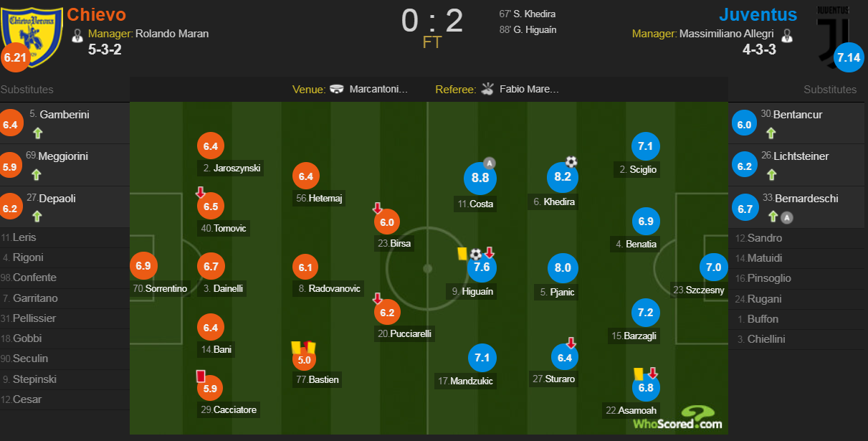Click the stadium icon beside Venue

[337, 90]
